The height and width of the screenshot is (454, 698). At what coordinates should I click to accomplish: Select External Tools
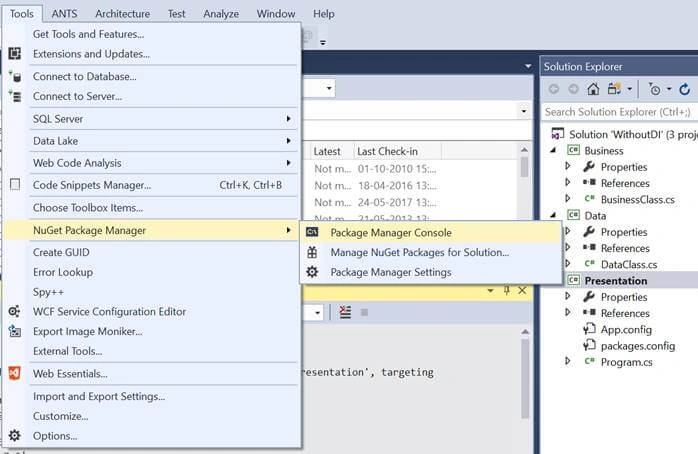click(x=150, y=351)
